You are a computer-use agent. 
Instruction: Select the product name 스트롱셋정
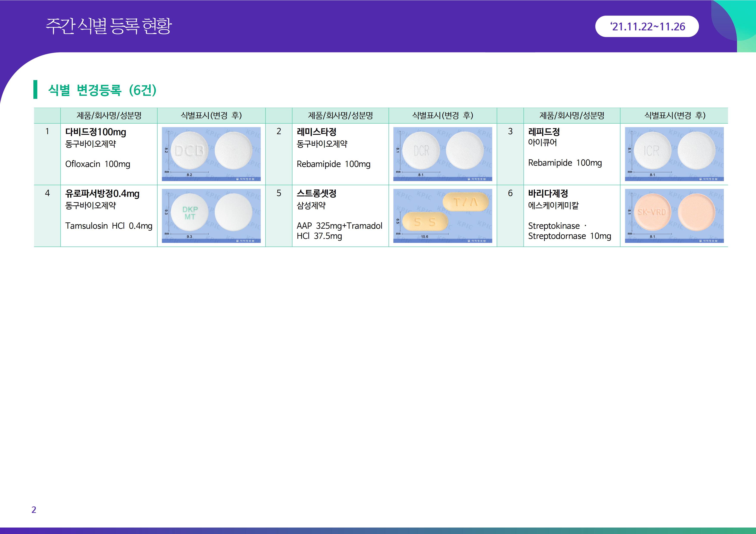click(x=316, y=193)
